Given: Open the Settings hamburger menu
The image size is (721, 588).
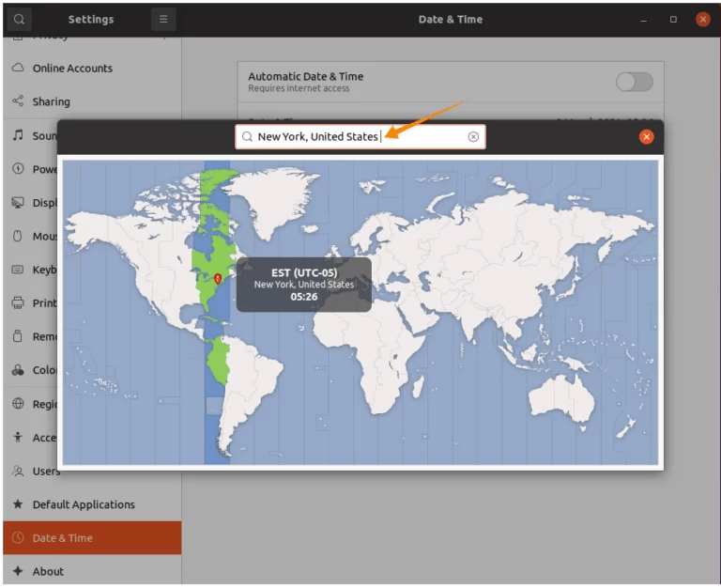Looking at the screenshot, I should click(x=163, y=20).
